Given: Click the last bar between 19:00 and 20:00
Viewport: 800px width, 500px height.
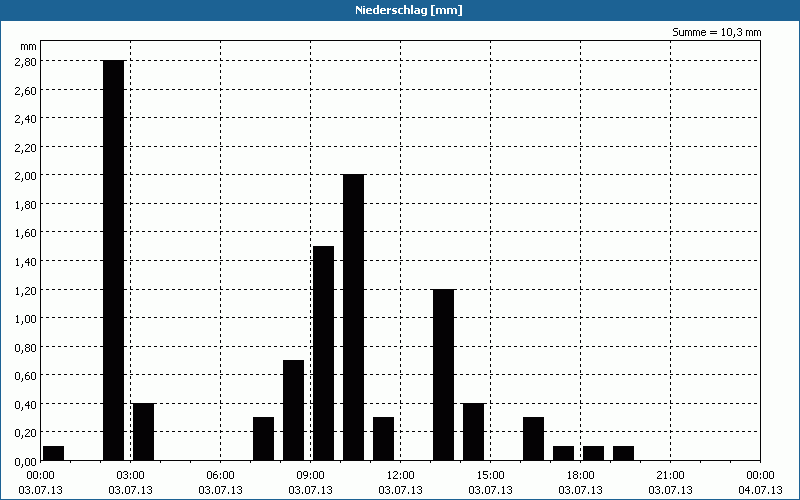Looking at the screenshot, I should (623, 453).
